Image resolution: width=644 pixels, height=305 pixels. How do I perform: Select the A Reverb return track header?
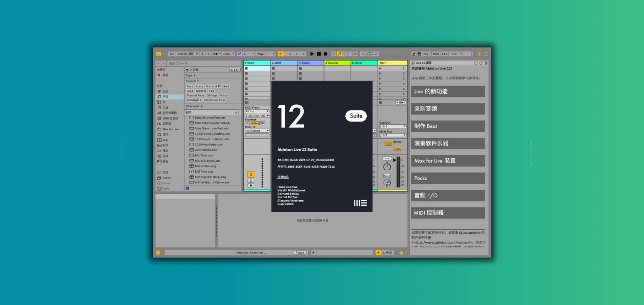[x=338, y=63]
